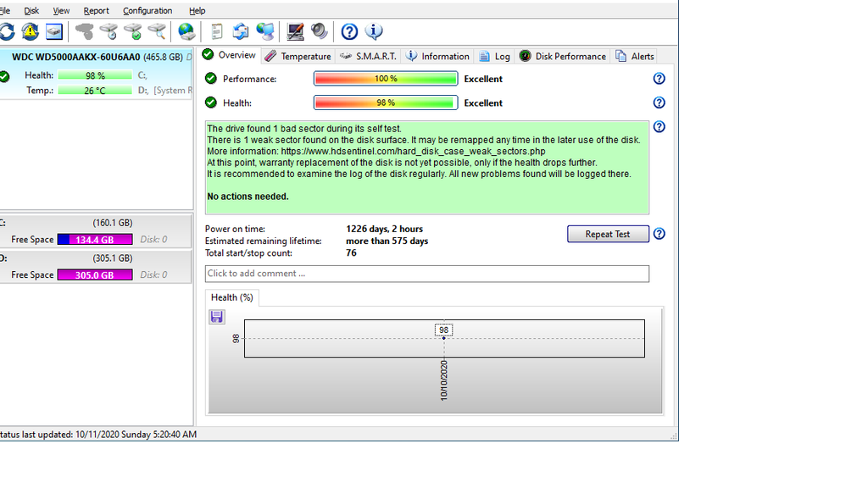Open help with the question mark icon
This screenshot has width=868, height=488.
click(349, 31)
